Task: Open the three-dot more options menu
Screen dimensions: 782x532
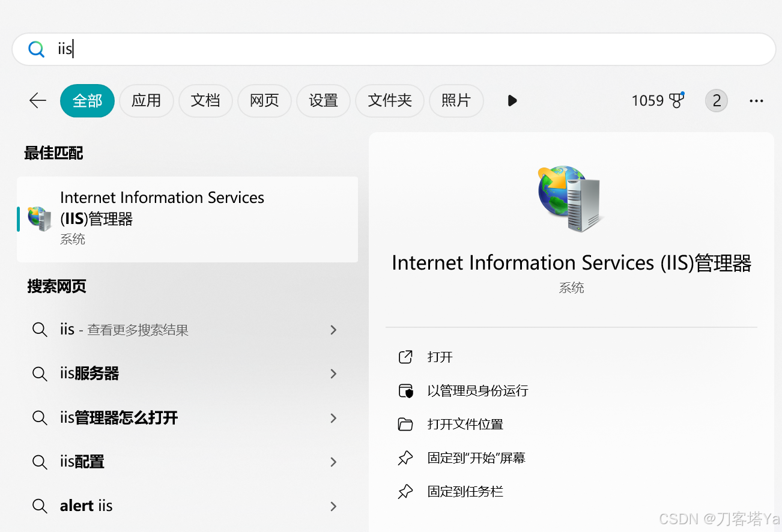Action: [756, 101]
